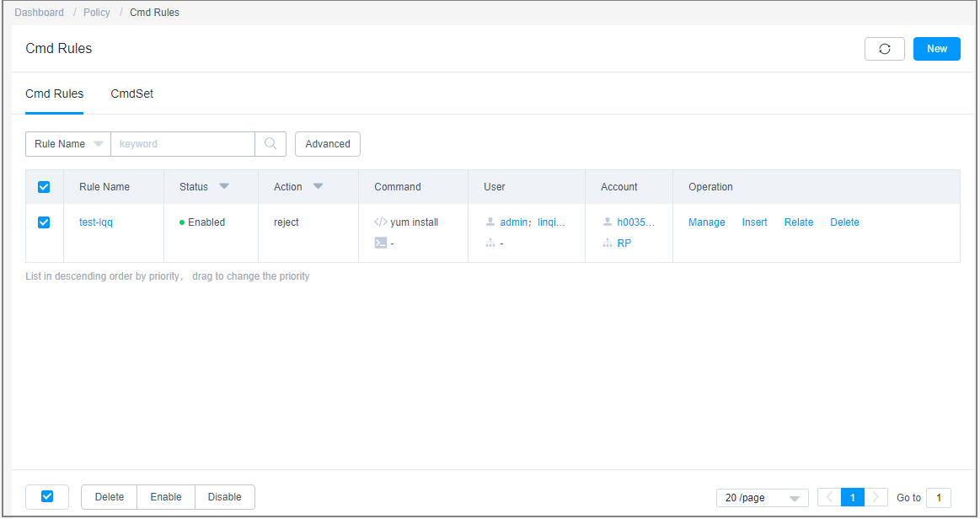
Task: Click the Disable button
Action: tap(224, 497)
